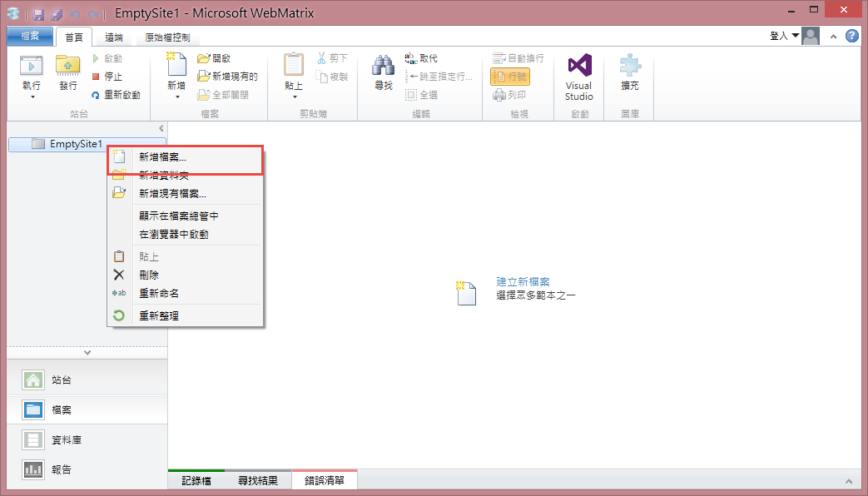Toggle the 行號 line numbers button
Screen dimensions: 868x496
(510, 77)
